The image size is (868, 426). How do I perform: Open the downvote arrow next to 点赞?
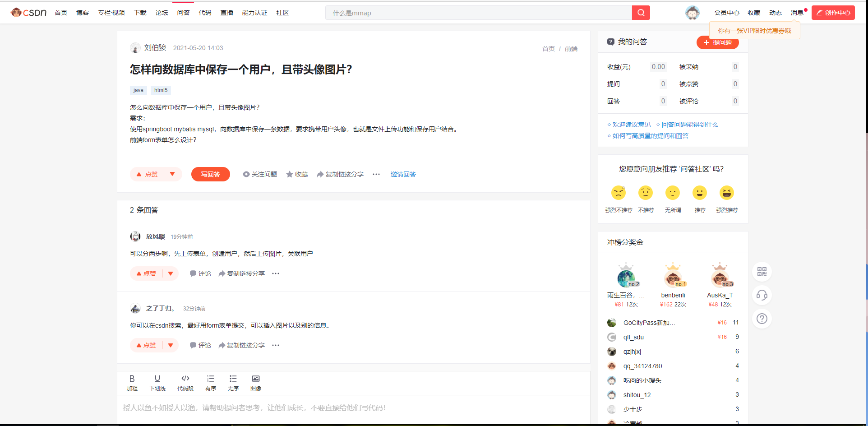click(x=172, y=174)
